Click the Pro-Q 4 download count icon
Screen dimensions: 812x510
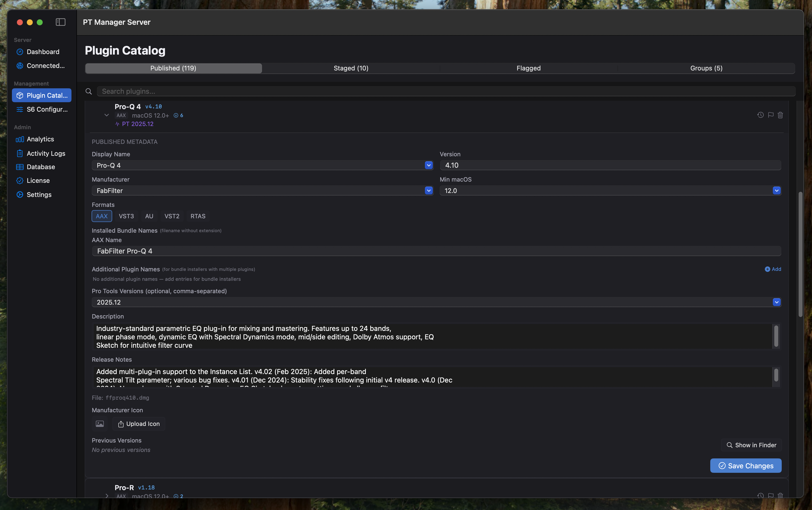coord(176,115)
